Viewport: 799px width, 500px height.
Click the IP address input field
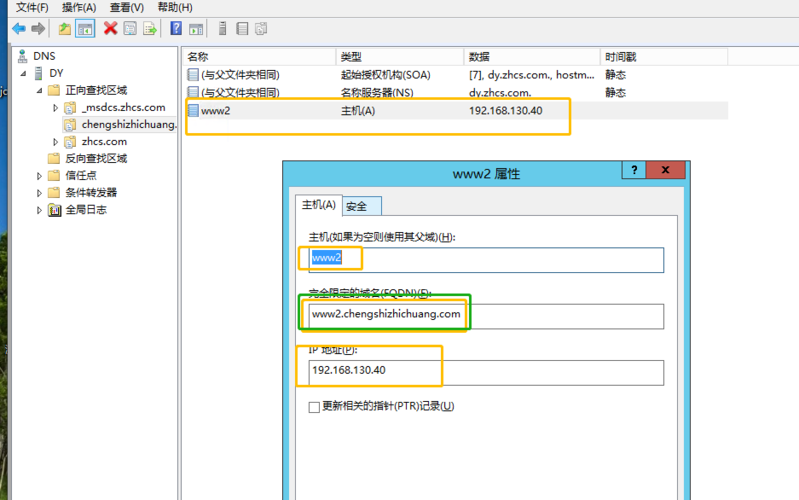pos(485,372)
